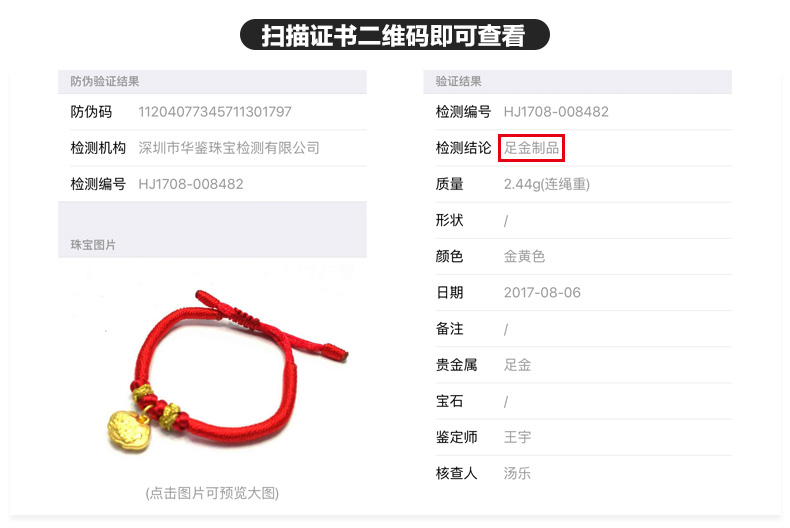
Task: Click the reviewer name 汤乐
Action: point(517,474)
